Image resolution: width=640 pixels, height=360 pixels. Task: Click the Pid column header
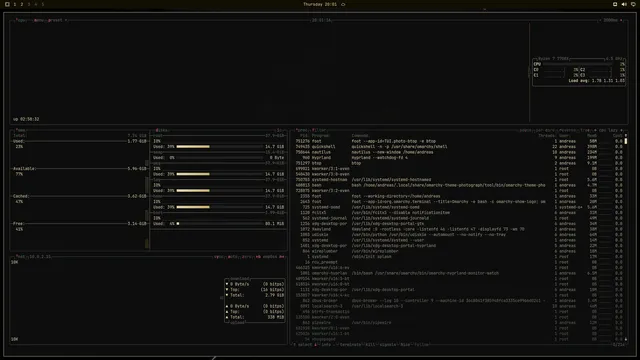[x=304, y=136]
